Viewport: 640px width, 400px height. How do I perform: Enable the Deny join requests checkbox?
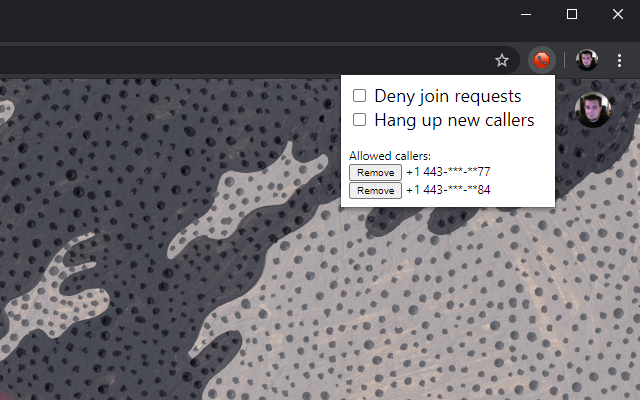359,96
